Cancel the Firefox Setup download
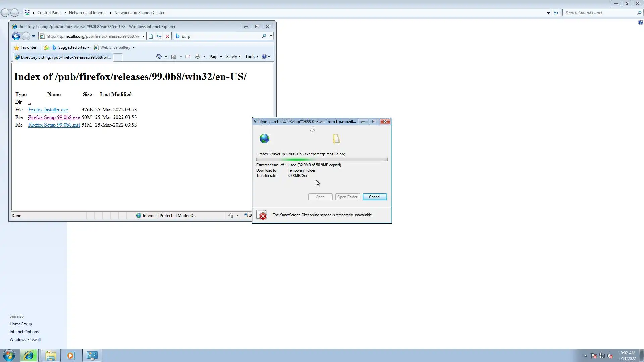644x362 pixels. (x=374, y=197)
